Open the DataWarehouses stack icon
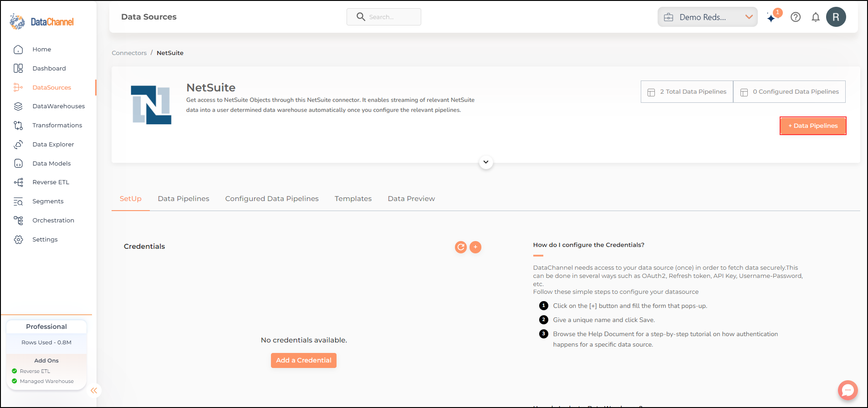The height and width of the screenshot is (408, 868). tap(18, 106)
